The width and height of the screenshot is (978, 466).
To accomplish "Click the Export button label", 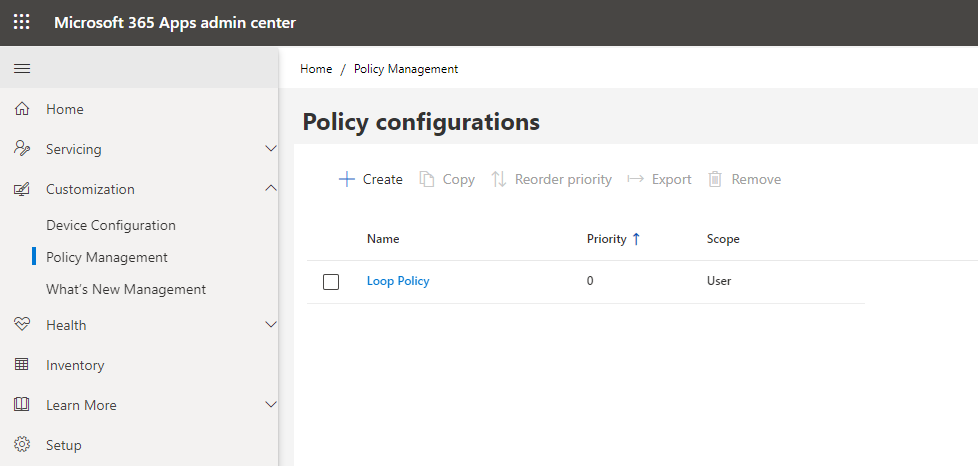I will pos(672,180).
